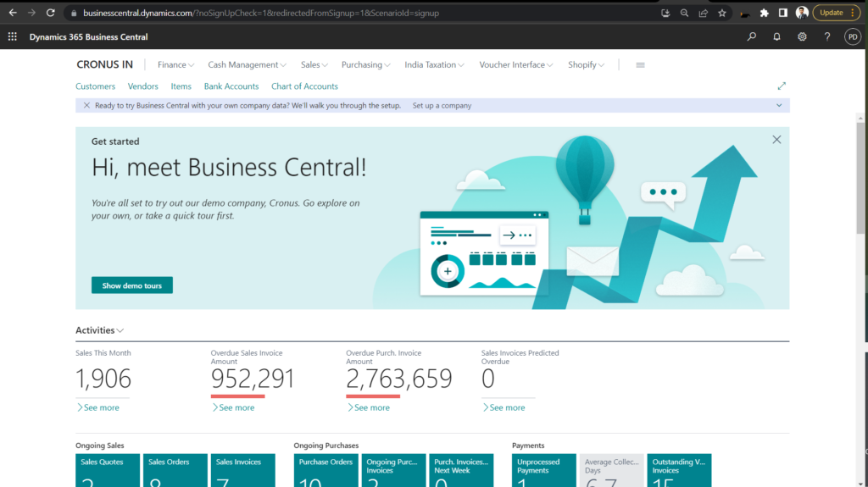Open the Purch. Invoices Next Week tile
Viewport: 868px width, 487px height.
pos(461,470)
